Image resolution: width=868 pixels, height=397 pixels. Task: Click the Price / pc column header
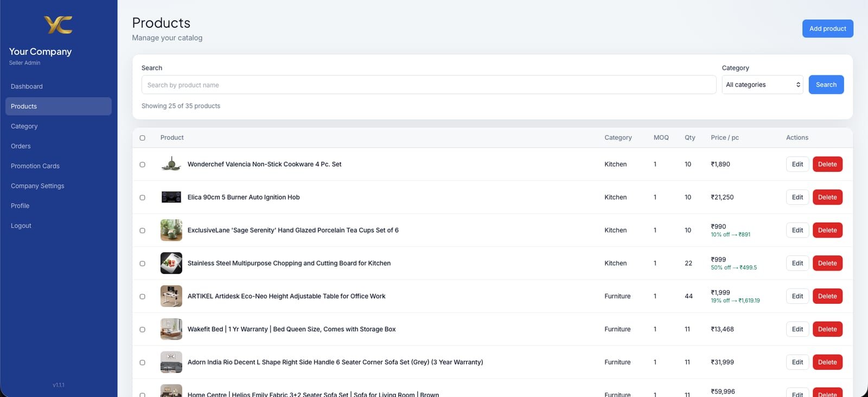[725, 138]
